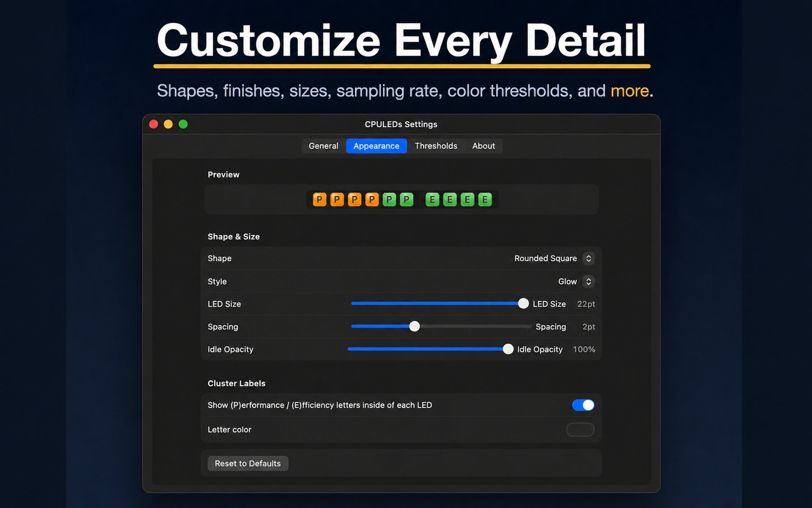Open the Letter color well

(580, 430)
